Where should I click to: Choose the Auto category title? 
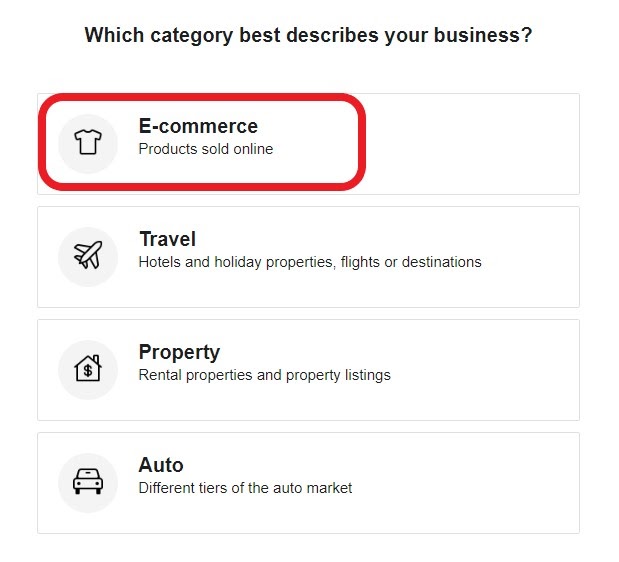click(161, 465)
